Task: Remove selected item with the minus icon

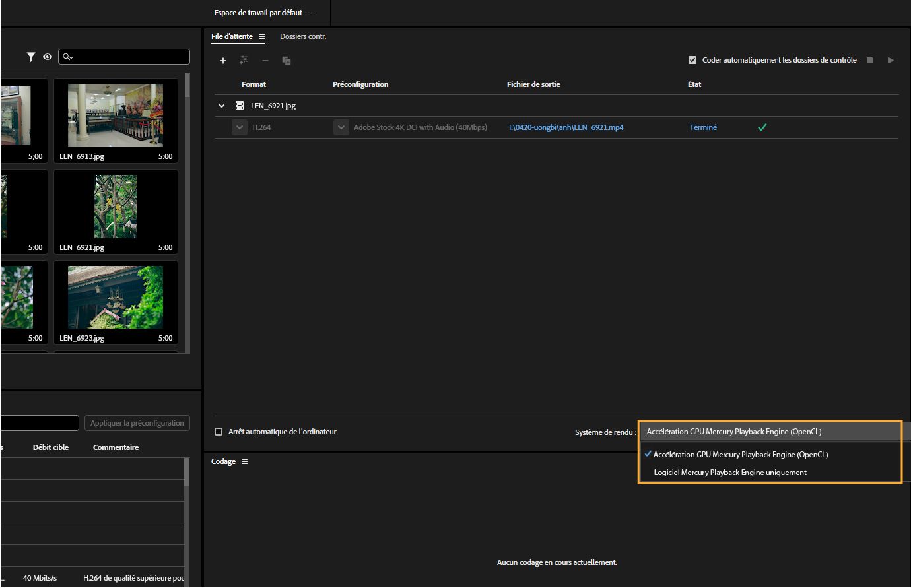Action: (x=265, y=60)
